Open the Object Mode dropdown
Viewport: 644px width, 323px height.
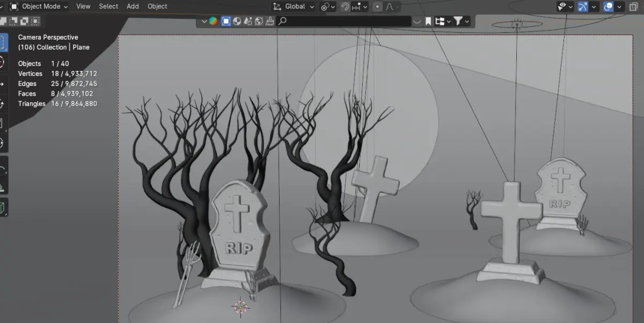[39, 6]
